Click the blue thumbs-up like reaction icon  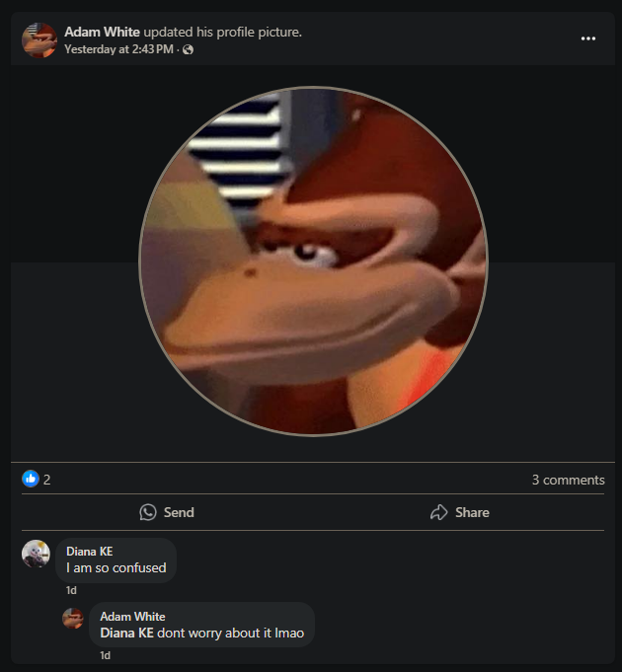31,479
